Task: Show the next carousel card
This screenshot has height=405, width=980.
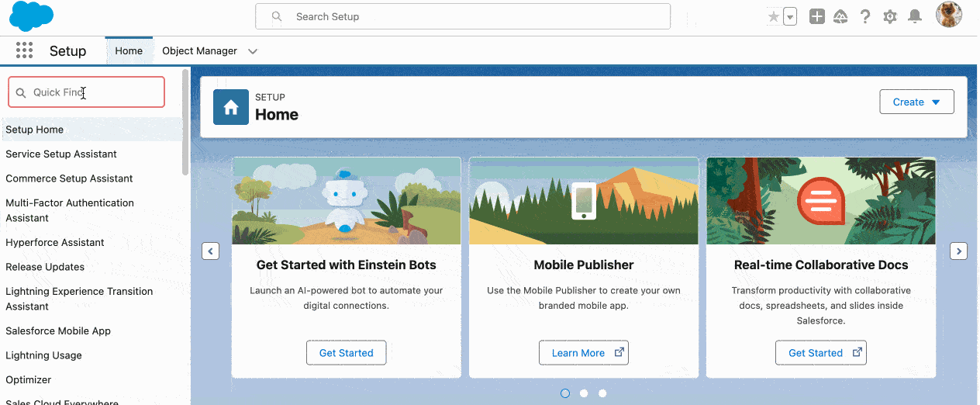Action: coord(959,251)
